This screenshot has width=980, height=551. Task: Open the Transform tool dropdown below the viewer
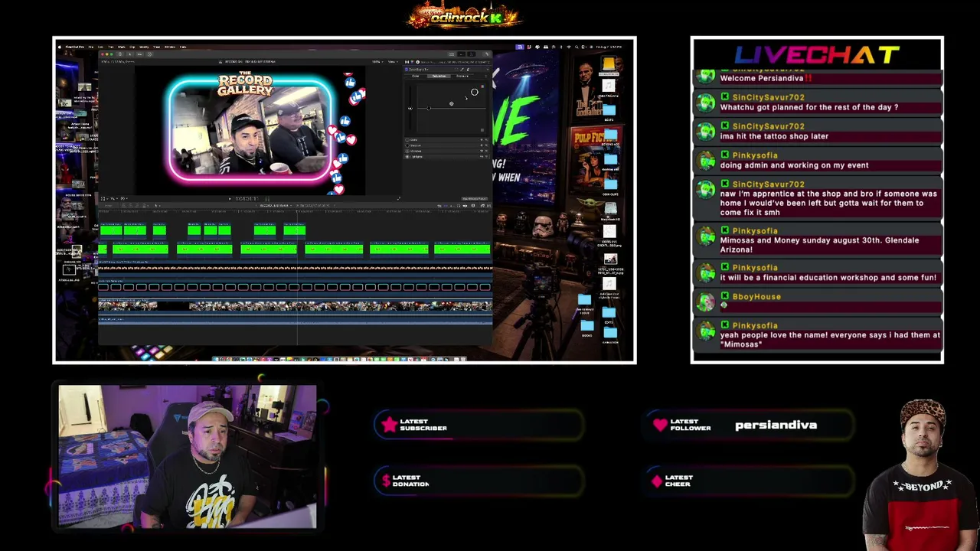pyautogui.click(x=105, y=198)
